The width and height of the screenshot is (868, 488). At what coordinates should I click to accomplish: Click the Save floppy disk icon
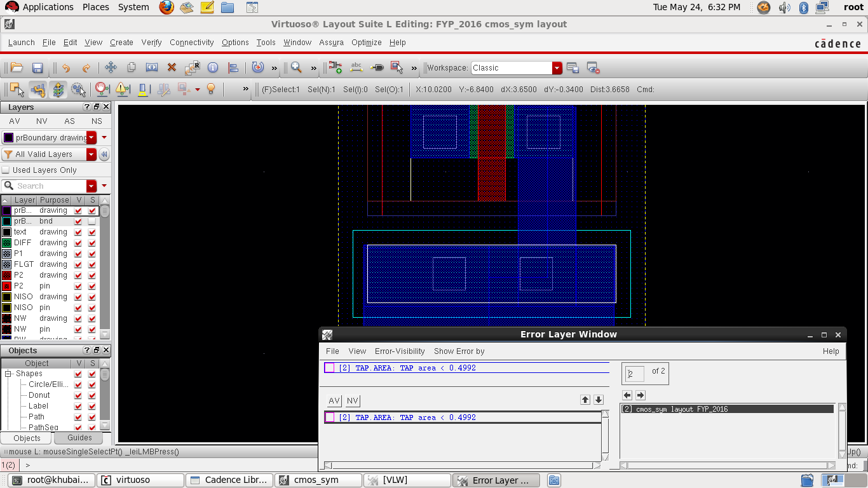(37, 68)
